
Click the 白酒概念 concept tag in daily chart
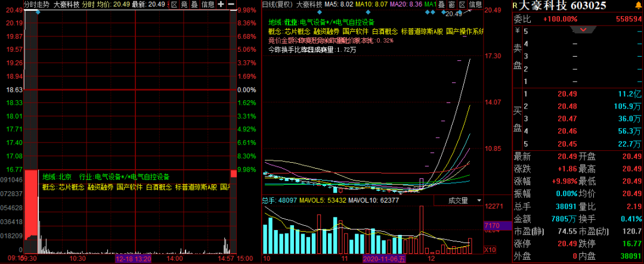tap(385, 31)
